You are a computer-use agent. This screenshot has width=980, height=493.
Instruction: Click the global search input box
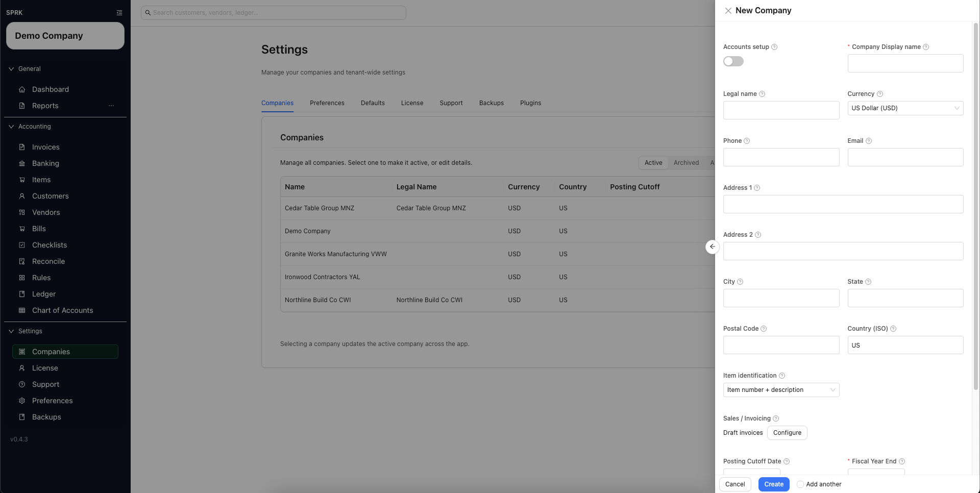coord(274,13)
